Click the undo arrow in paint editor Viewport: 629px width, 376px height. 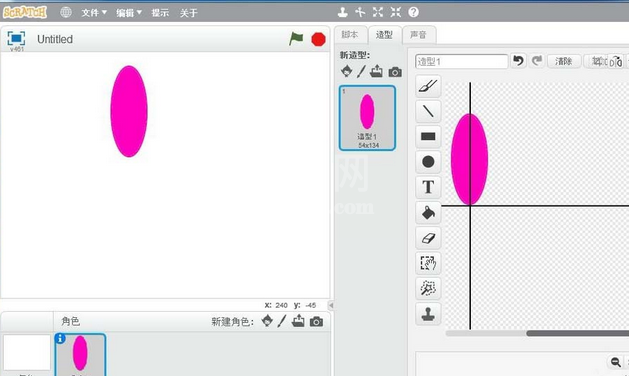518,61
